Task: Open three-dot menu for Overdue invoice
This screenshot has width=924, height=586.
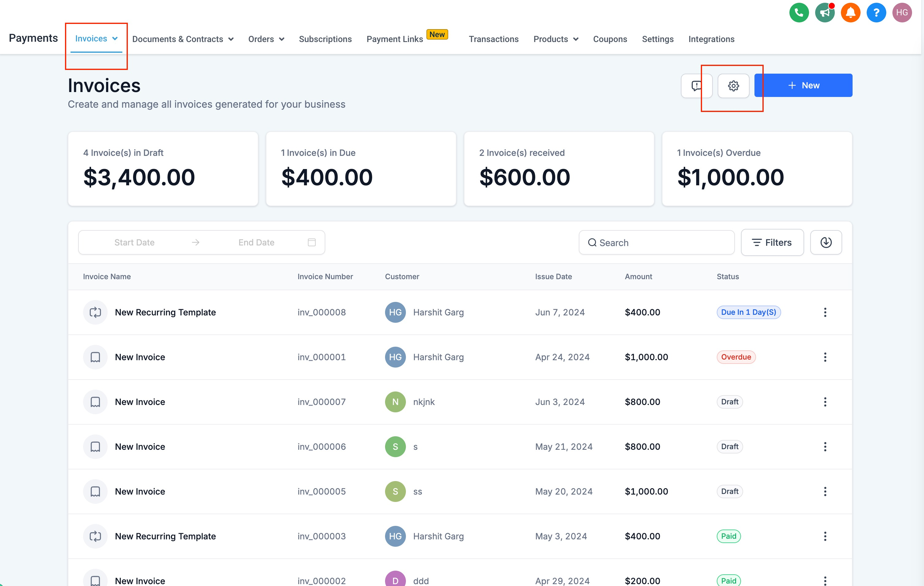Action: point(825,357)
